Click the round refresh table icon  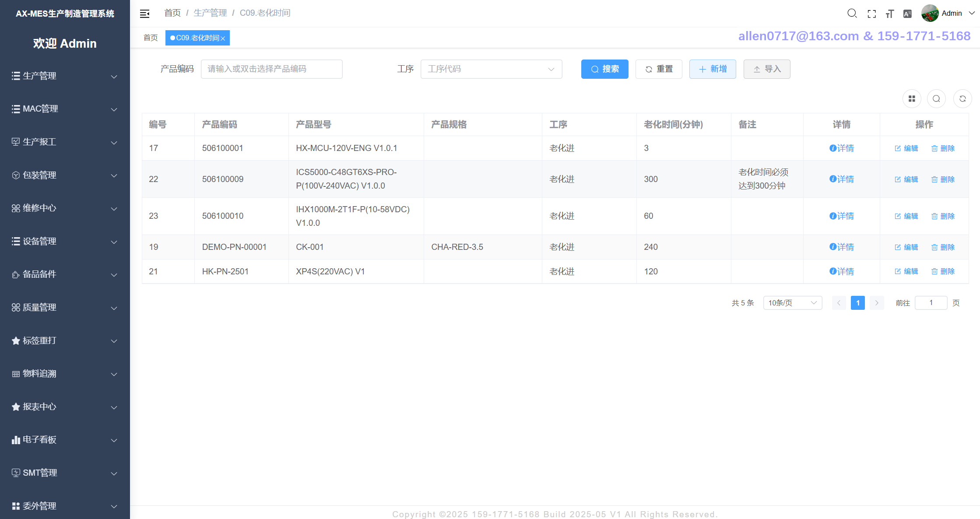pos(962,99)
